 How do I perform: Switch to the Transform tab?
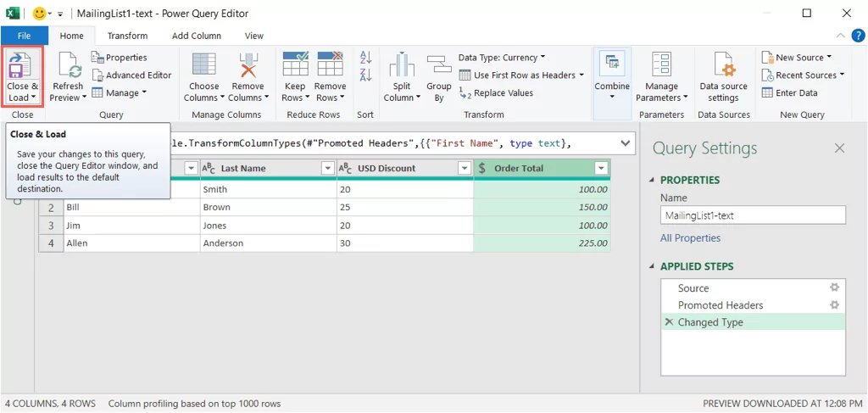(127, 36)
